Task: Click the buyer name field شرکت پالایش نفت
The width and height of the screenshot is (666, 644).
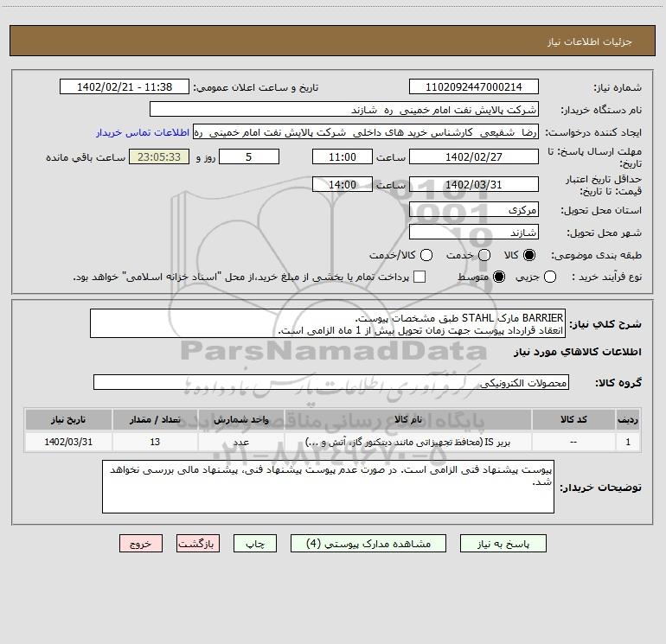Action: pyautogui.click(x=344, y=109)
